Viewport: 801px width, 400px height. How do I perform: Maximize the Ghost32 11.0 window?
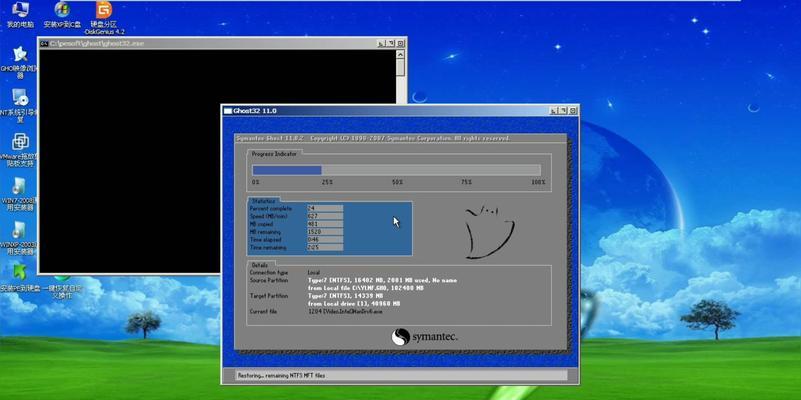[x=562, y=110]
